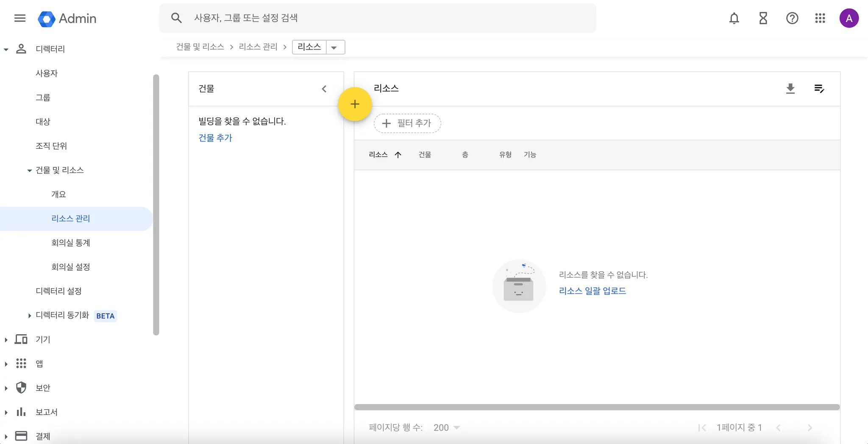Open the hourglass tasks icon
The height and width of the screenshot is (444, 868).
(x=763, y=18)
